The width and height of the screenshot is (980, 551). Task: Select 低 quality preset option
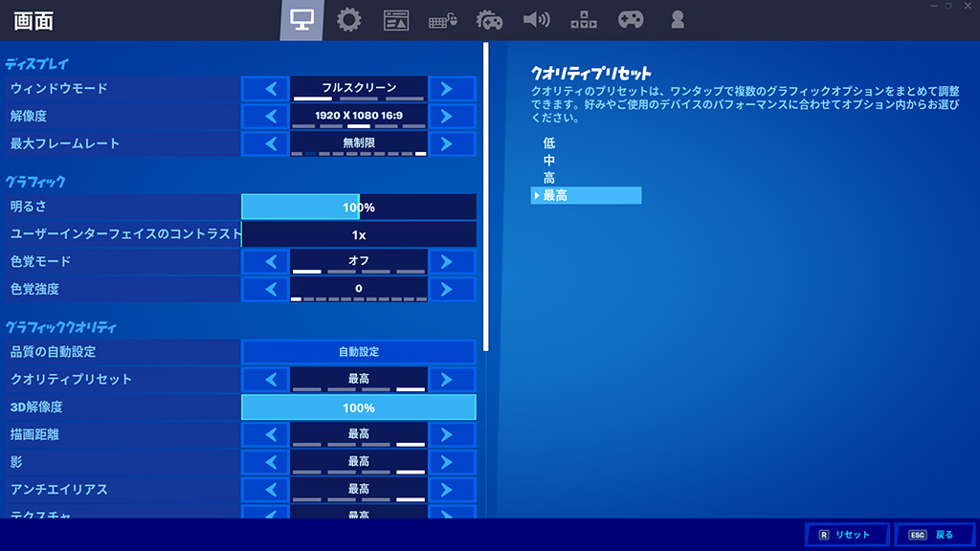(x=548, y=143)
